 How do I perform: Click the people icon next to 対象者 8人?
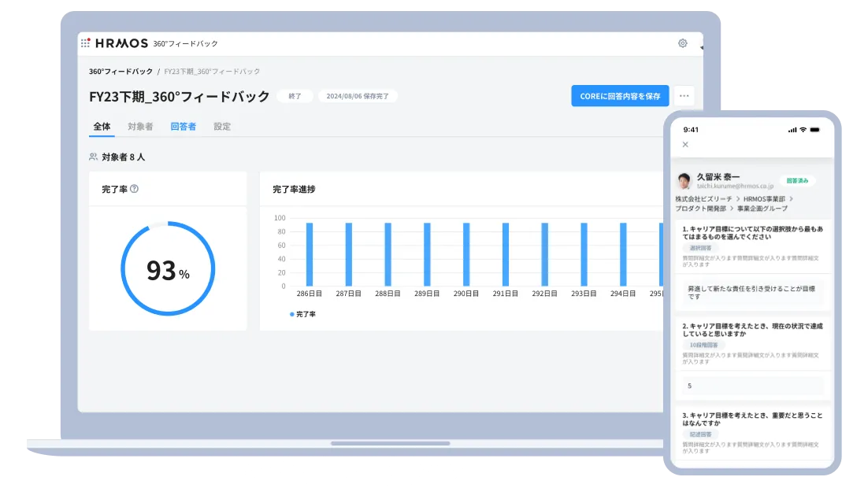(x=93, y=157)
